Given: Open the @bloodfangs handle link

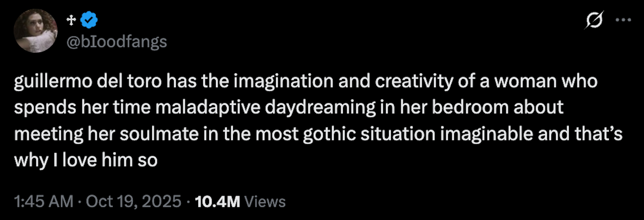Looking at the screenshot, I should 116,42.
